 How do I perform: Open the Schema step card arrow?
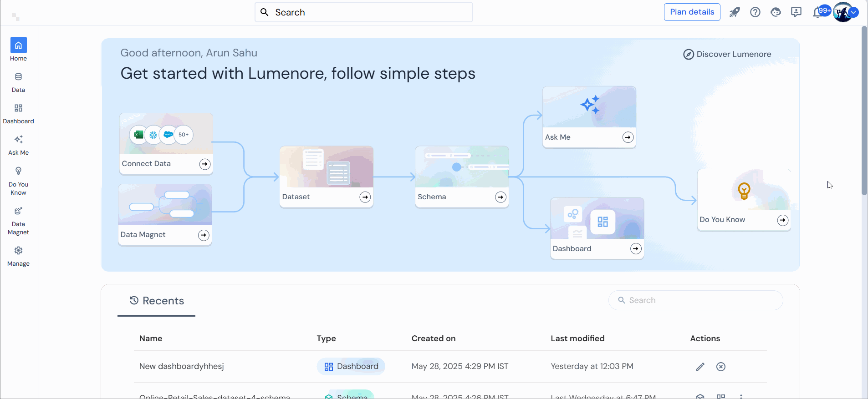point(500,197)
